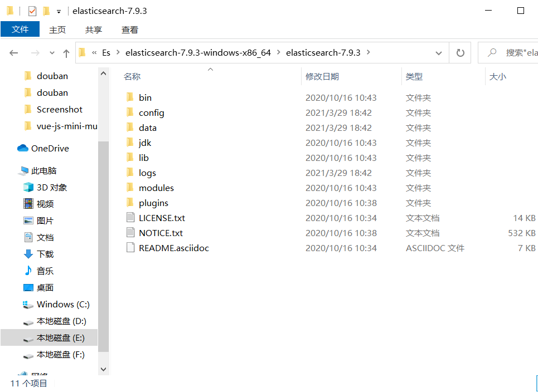Click navigation pane scroll-down arrow

click(x=103, y=369)
